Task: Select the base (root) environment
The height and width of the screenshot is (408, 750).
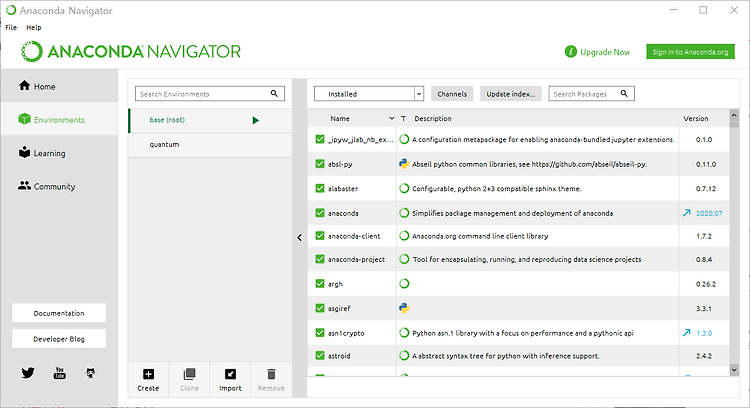Action: [210, 120]
